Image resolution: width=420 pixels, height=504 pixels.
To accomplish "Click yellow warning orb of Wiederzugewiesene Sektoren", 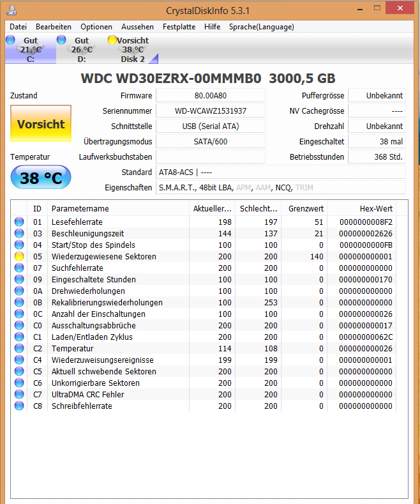I will (x=19, y=257).
